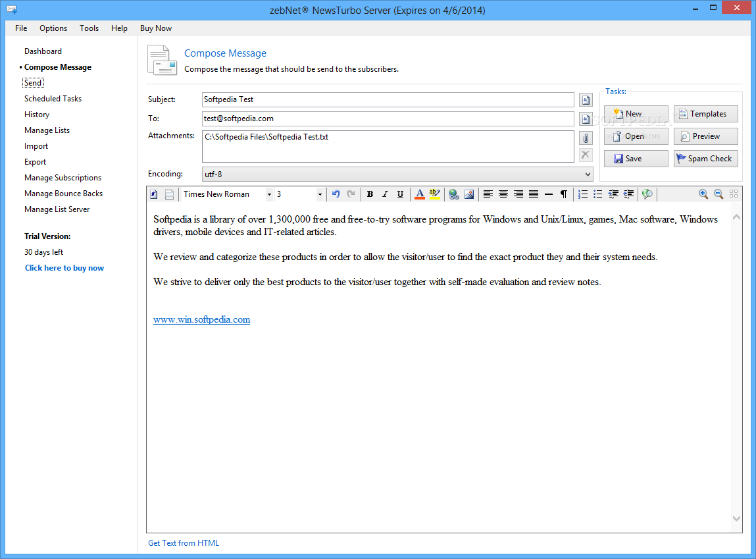This screenshot has width=756, height=559.
Task: Insert a horizontal line
Action: [x=549, y=194]
